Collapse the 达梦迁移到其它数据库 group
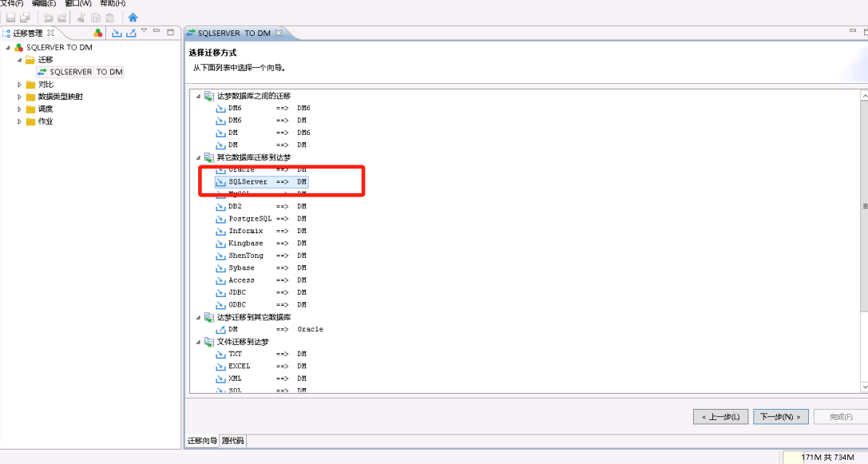The width and height of the screenshot is (868, 464). 198,317
